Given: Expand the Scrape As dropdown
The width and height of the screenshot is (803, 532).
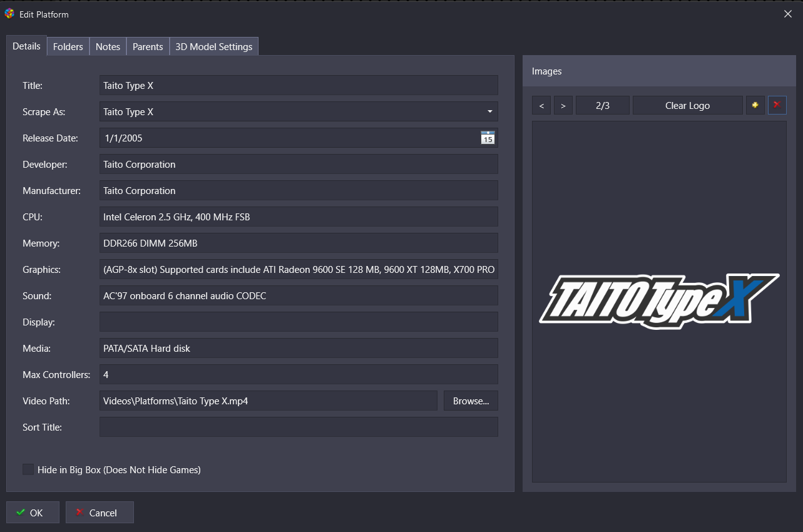Looking at the screenshot, I should (x=489, y=112).
